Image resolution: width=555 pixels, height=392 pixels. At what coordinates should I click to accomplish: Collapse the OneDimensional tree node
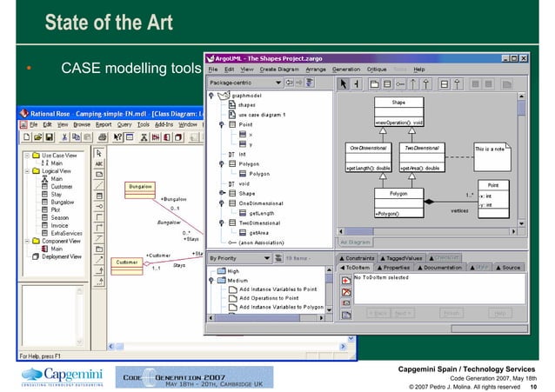222,203
